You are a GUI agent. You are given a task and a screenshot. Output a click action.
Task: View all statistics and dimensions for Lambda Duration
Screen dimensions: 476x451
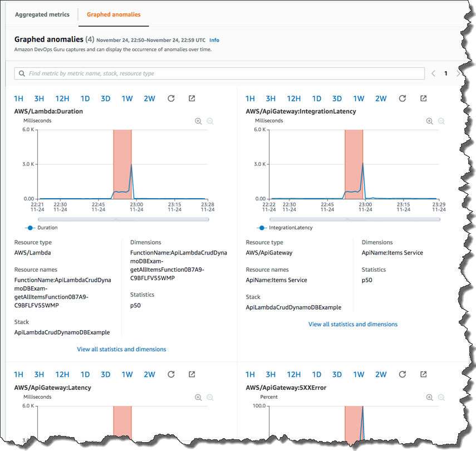coord(121,349)
